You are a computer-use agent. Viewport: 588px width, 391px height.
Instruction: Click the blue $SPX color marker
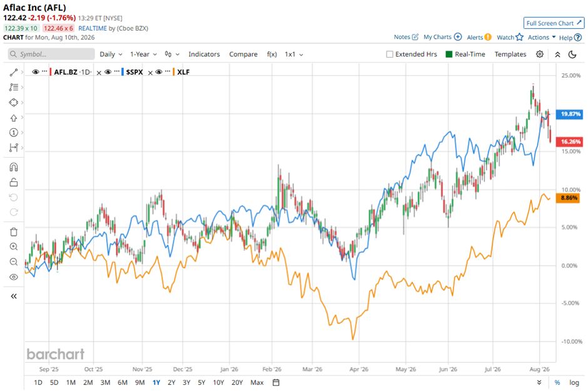123,72
